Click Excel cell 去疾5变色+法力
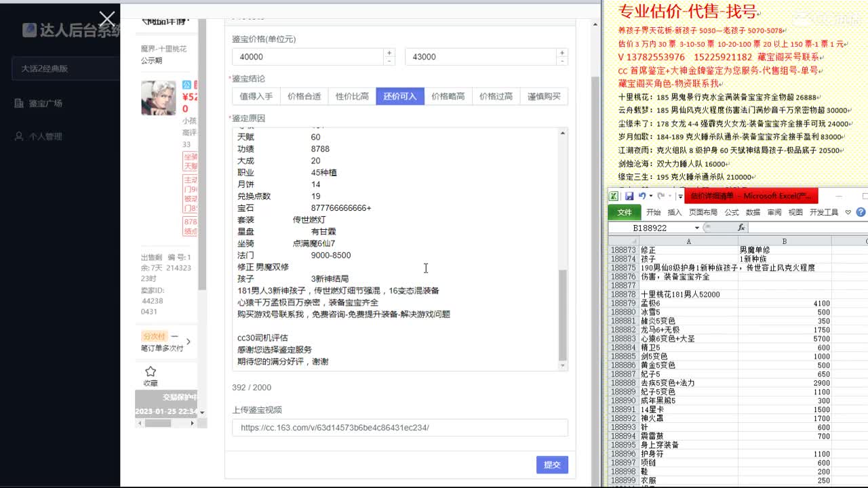This screenshot has height=488, width=868. click(x=688, y=383)
